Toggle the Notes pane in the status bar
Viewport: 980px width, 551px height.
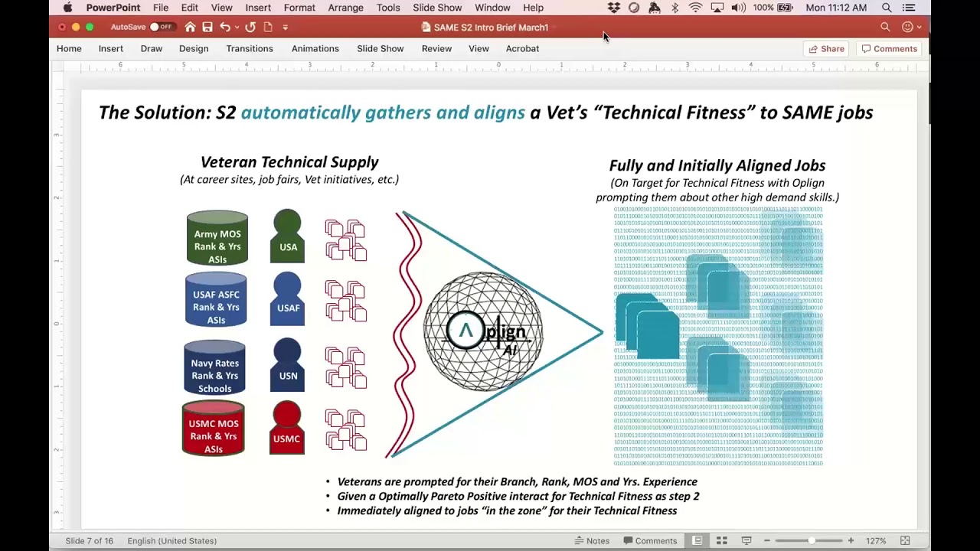(x=593, y=541)
